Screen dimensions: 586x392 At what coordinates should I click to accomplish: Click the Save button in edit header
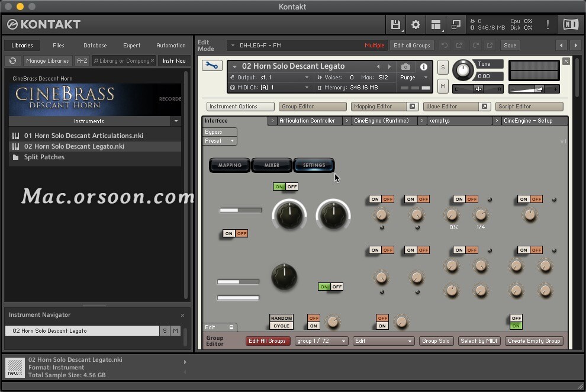pos(510,46)
